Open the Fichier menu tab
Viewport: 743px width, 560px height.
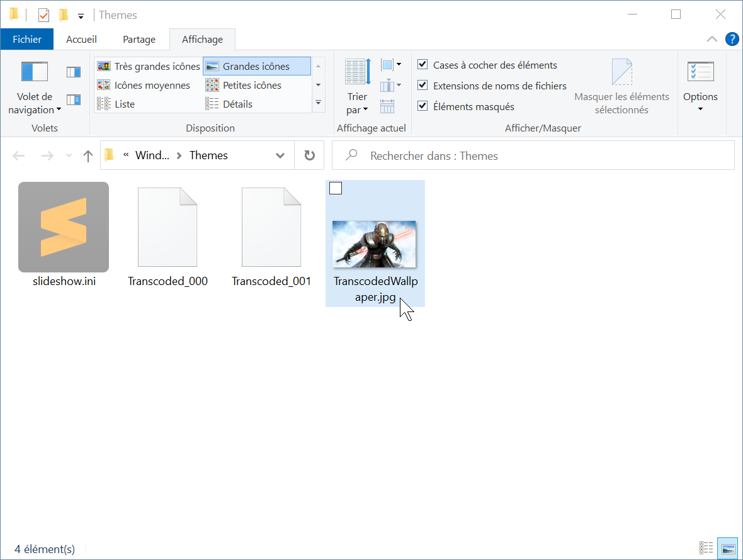coord(27,39)
